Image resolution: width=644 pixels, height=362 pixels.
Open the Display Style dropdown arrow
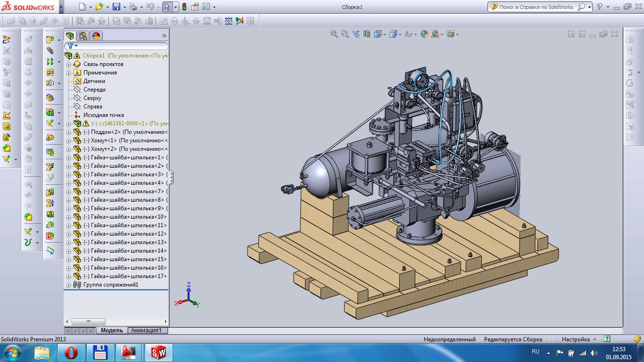tap(399, 34)
